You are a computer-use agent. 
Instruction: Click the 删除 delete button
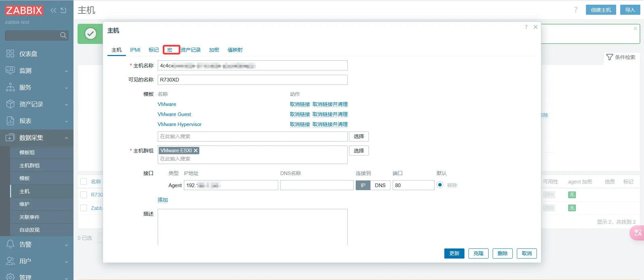tap(503, 254)
